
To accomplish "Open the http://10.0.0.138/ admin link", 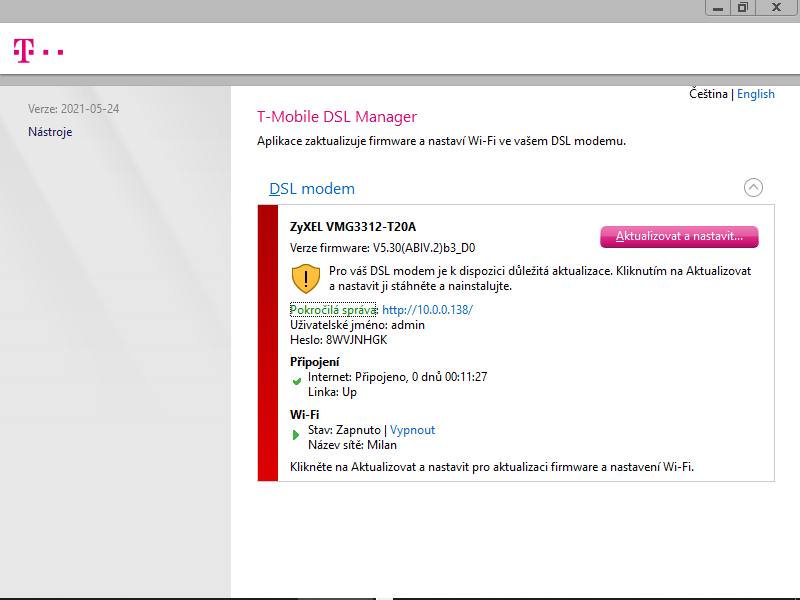I will [x=428, y=310].
